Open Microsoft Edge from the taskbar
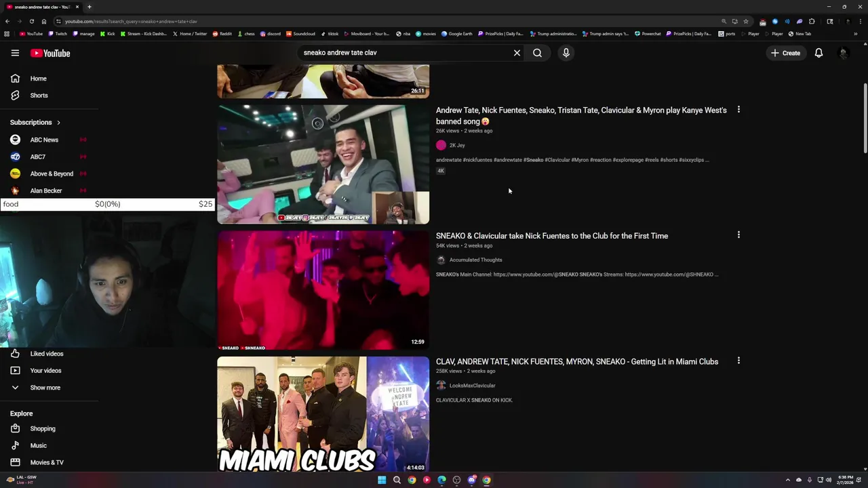The width and height of the screenshot is (868, 488). tap(441, 480)
